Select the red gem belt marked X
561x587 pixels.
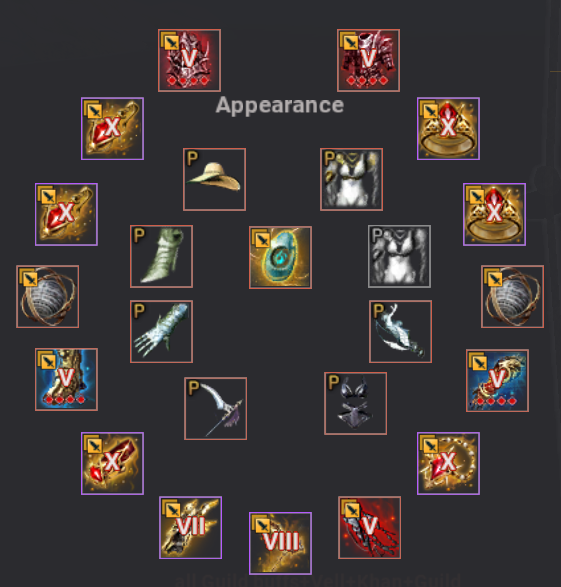112,463
